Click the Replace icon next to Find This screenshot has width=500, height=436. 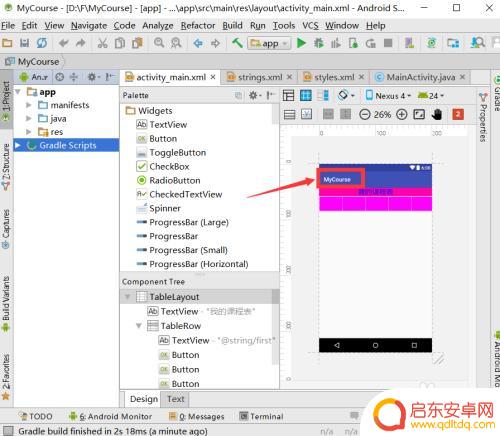coord(176,43)
